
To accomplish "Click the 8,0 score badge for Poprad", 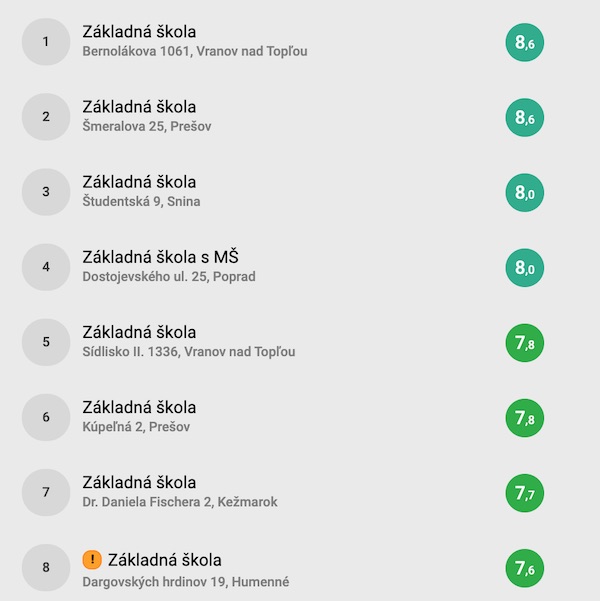I will pyautogui.click(x=524, y=268).
